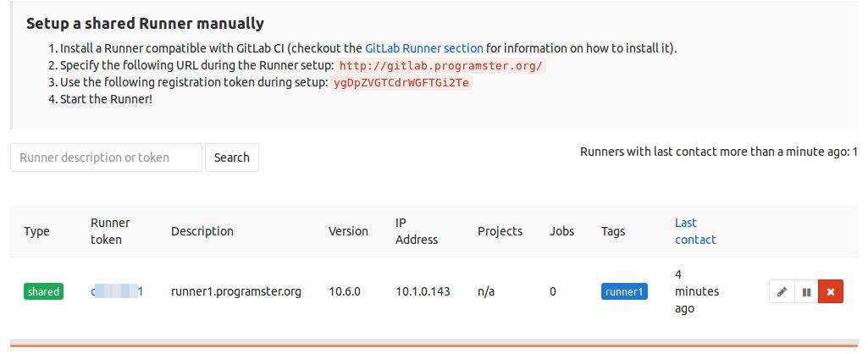Viewport: 868px width, 354px height.
Task: Click the Jobs count 0
Action: 553,291
